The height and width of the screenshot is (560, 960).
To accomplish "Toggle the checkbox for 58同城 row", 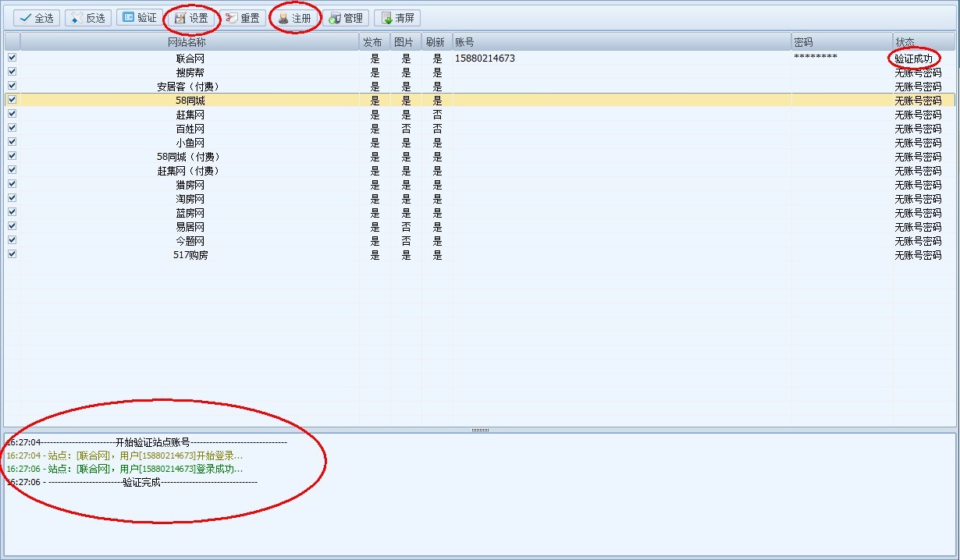I will 12,100.
